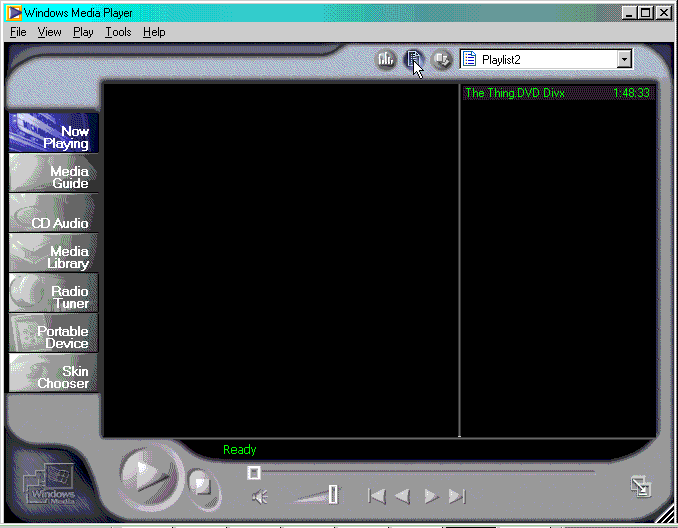Viewport: 678px width, 528px height.
Task: Click the rewind button
Action: tap(403, 496)
